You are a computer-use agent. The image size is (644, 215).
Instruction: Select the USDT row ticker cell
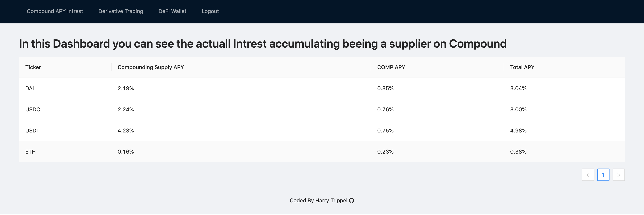65,130
